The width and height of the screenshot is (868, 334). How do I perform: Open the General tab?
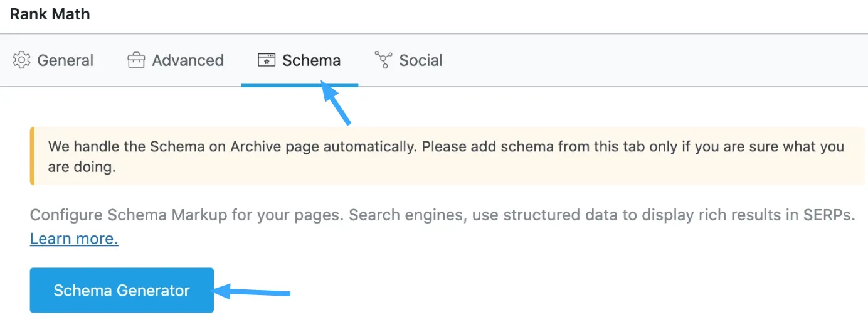pyautogui.click(x=65, y=60)
